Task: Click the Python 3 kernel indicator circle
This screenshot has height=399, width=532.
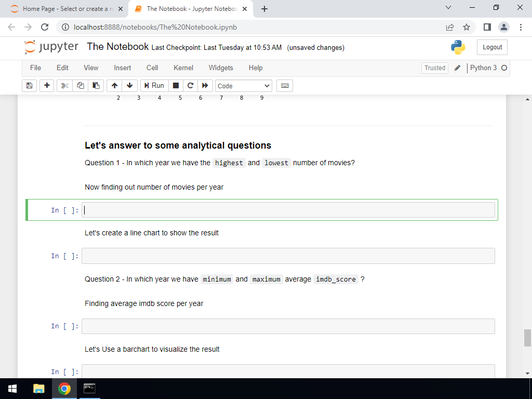Action: click(x=504, y=68)
